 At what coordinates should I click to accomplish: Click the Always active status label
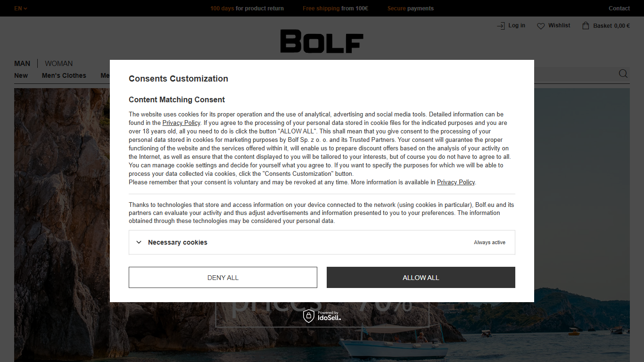(489, 242)
